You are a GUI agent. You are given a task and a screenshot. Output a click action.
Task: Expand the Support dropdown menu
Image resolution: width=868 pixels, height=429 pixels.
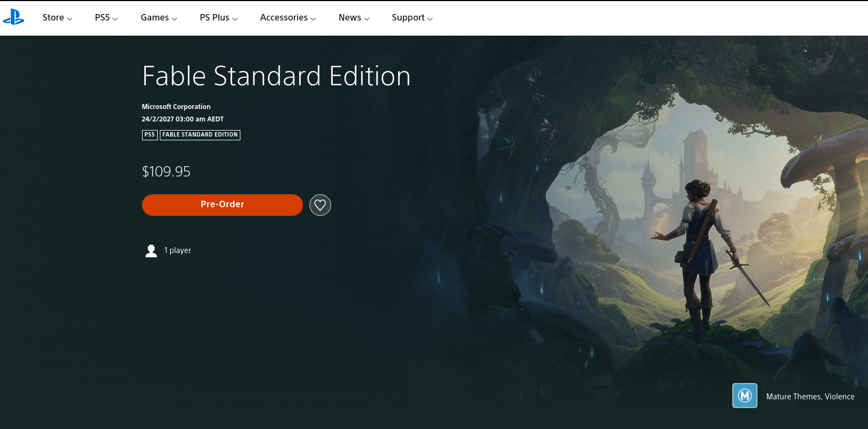(x=412, y=18)
